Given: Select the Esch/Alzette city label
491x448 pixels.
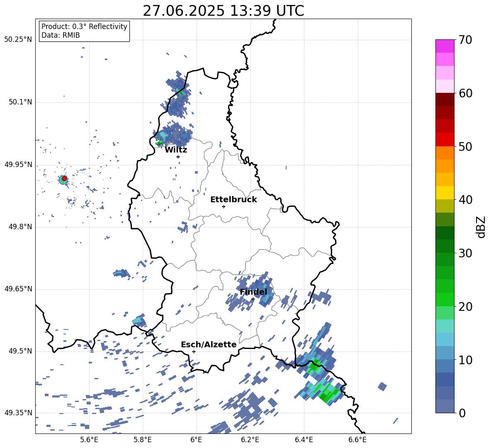Looking at the screenshot, I should click(x=209, y=344).
